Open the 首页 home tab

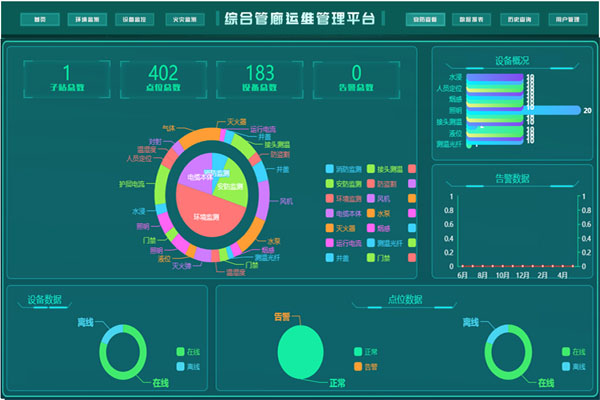tap(39, 19)
